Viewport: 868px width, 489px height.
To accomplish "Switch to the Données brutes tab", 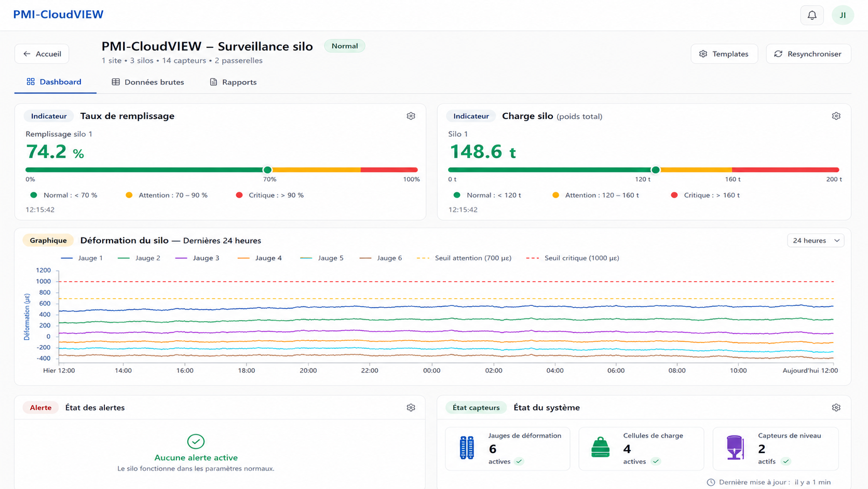I will (x=148, y=82).
